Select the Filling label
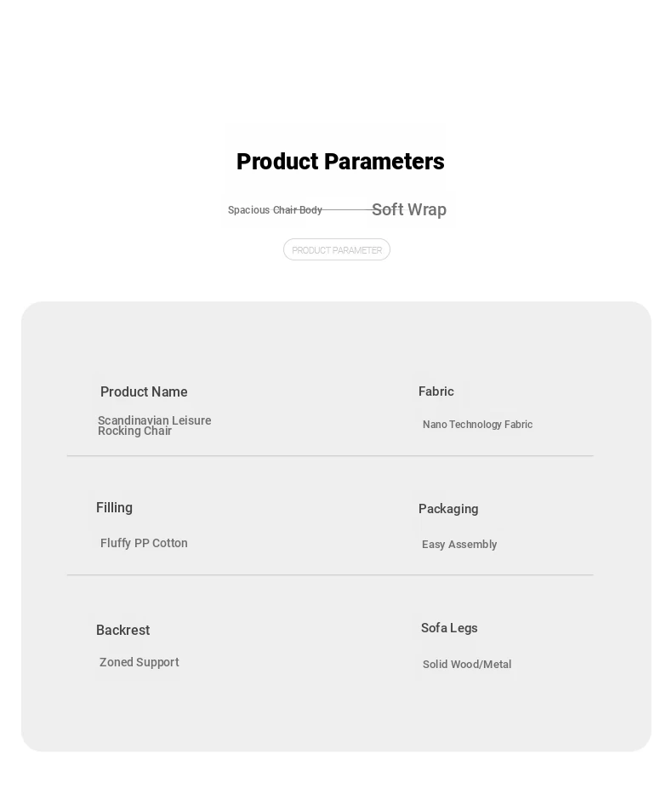 tap(114, 507)
